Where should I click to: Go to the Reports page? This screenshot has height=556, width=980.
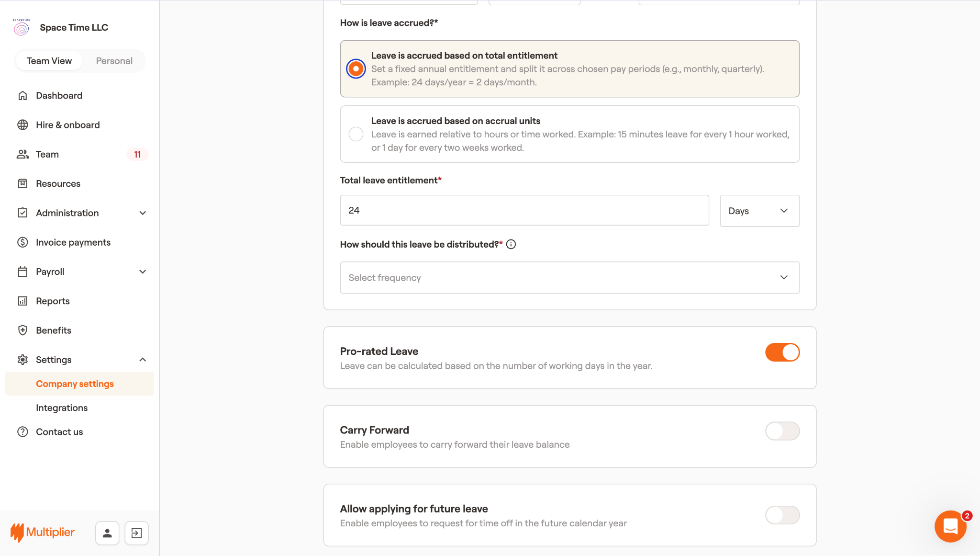[x=53, y=301]
